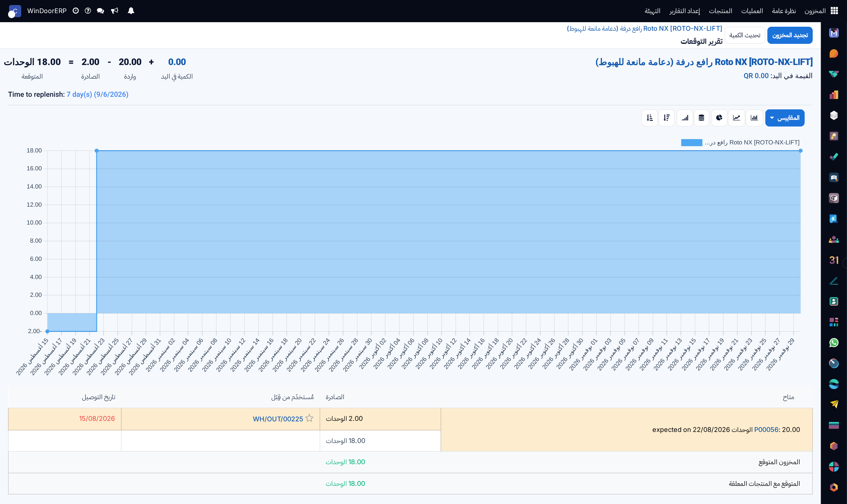Open the المقاييس measures dropdown
This screenshot has width=847, height=504.
[x=784, y=118]
